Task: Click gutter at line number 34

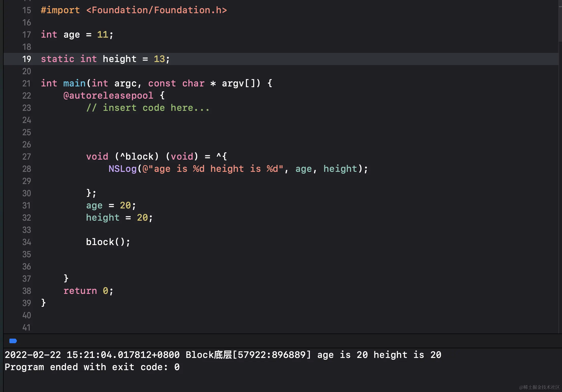Action: [x=26, y=242]
